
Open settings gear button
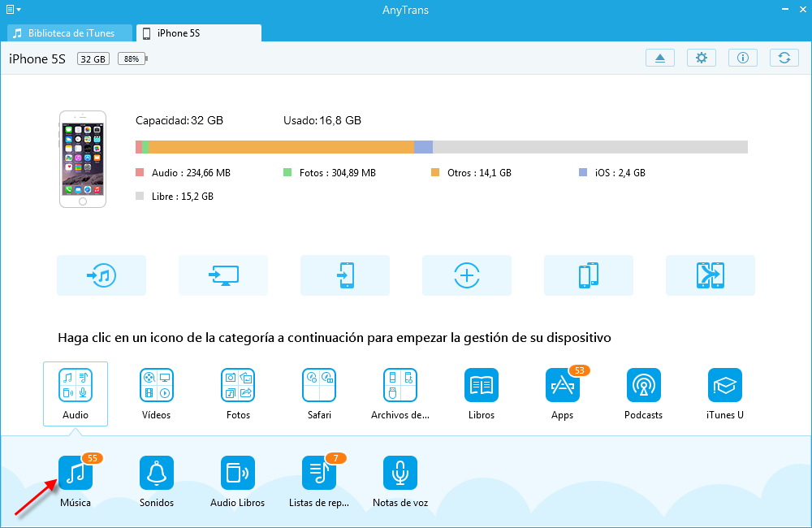point(702,58)
